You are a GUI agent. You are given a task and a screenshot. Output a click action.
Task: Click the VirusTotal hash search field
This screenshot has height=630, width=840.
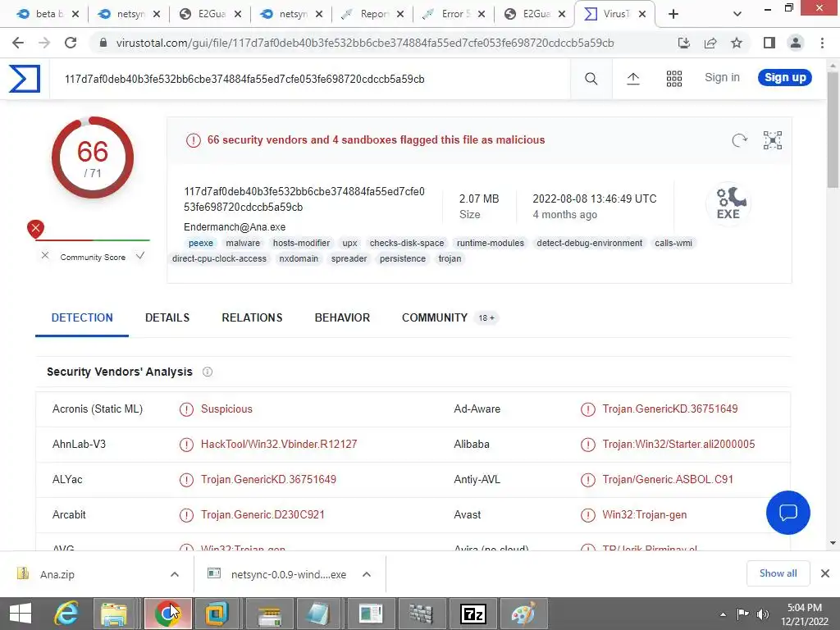(x=309, y=79)
